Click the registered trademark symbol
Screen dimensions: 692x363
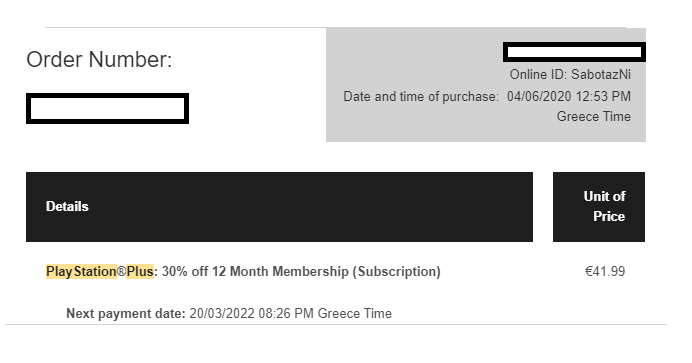122,271
